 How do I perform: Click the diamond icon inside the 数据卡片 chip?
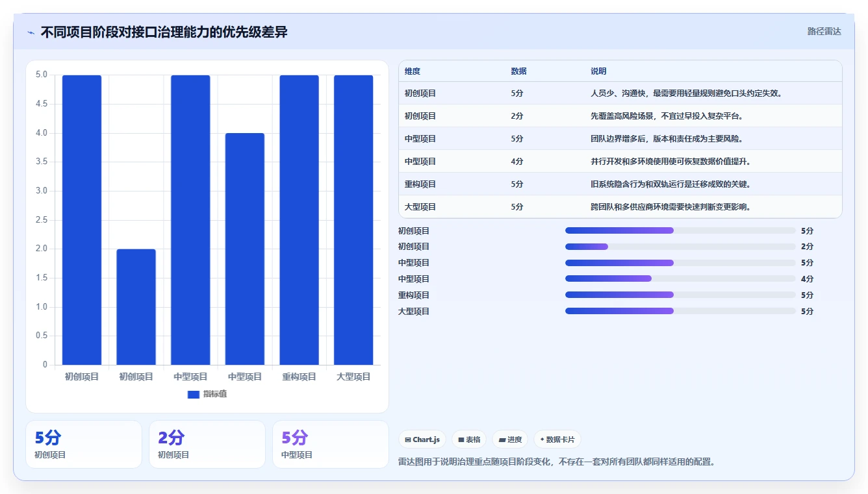542,439
